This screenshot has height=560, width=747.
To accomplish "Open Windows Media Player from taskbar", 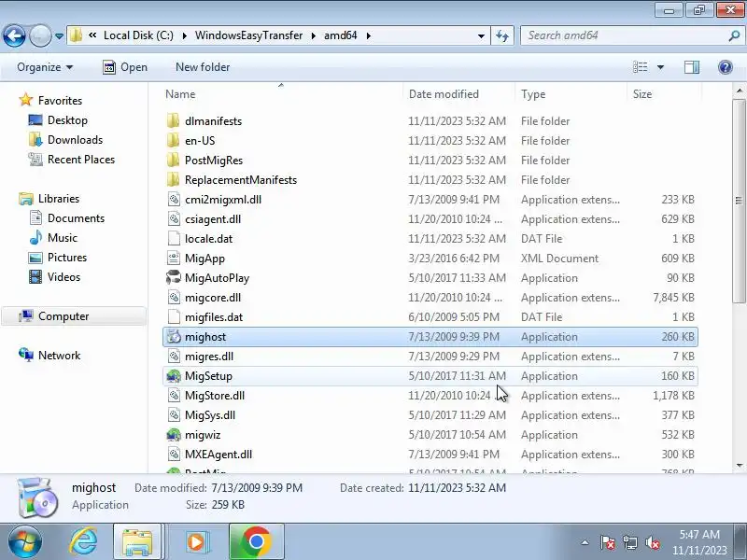I will point(196,541).
